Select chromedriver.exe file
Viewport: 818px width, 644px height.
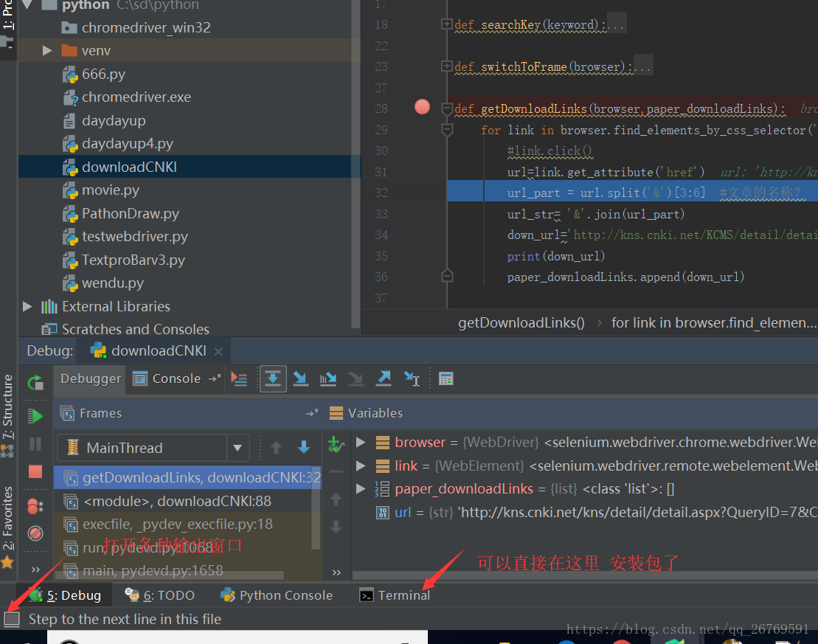click(127, 97)
